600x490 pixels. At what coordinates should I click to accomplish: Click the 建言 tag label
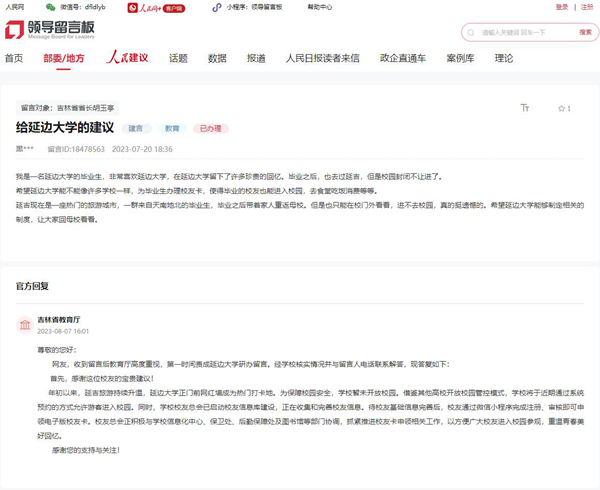tap(135, 129)
